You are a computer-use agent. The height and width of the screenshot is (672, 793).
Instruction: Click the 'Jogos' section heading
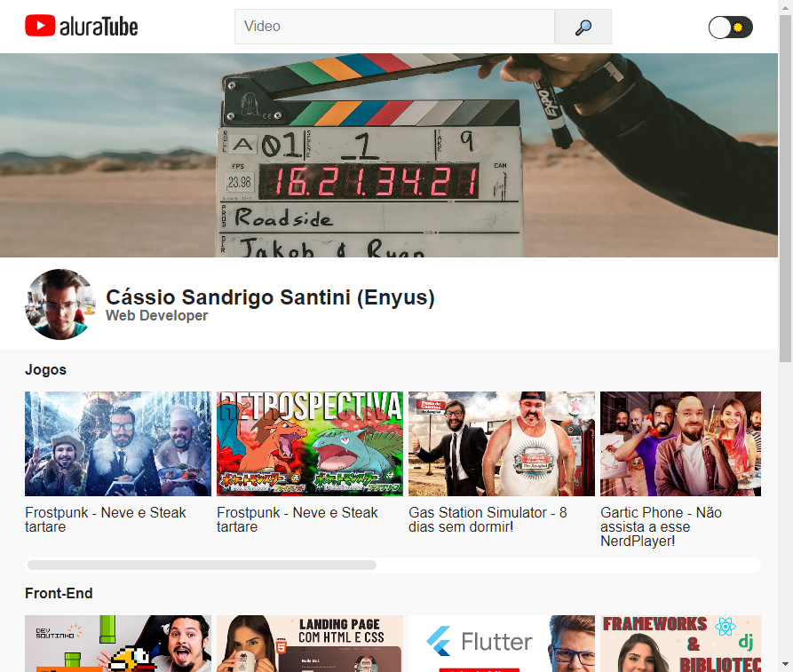(x=45, y=369)
